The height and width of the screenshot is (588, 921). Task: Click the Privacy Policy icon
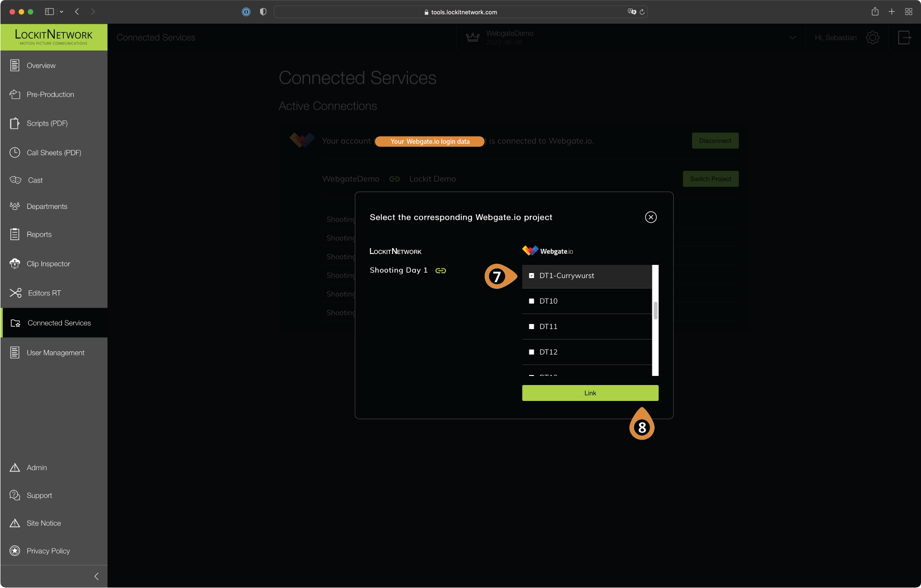[x=15, y=551]
